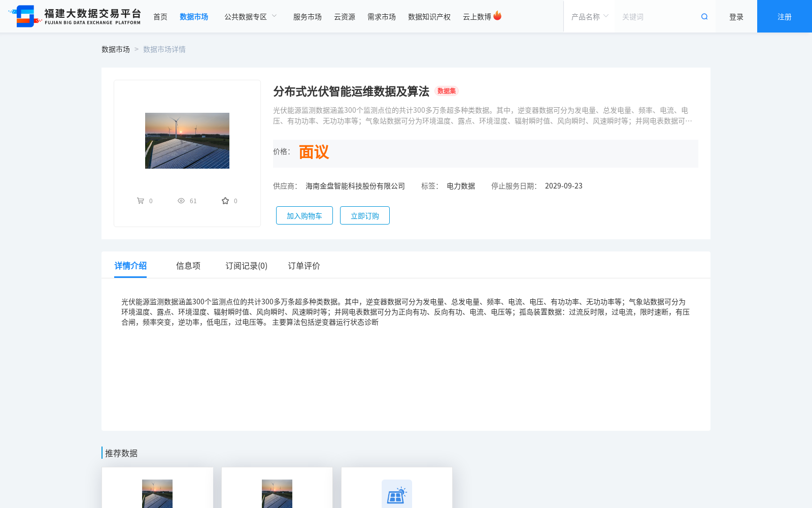Click the shopping cart count icon
812x508 pixels.
141,201
